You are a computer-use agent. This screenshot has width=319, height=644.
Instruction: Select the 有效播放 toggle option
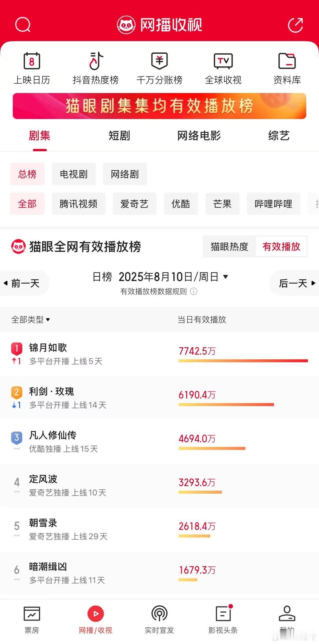pyautogui.click(x=281, y=247)
